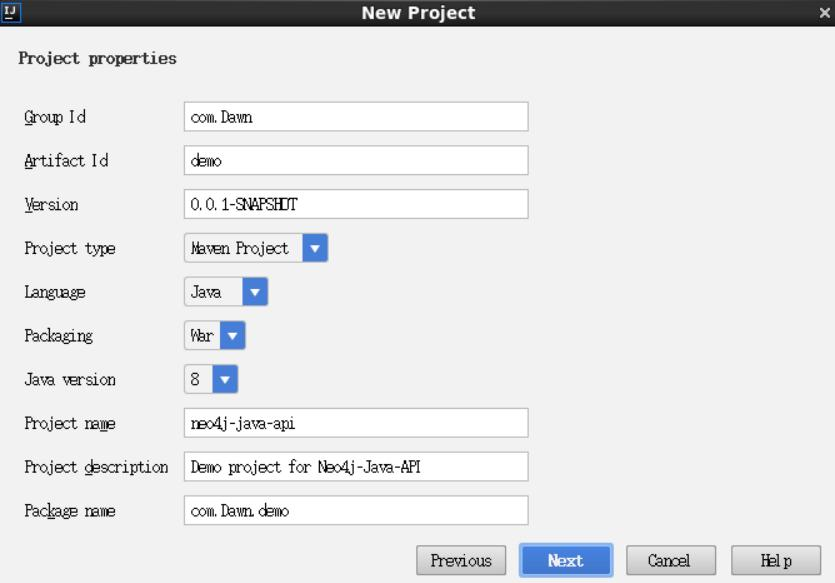The width and height of the screenshot is (835, 583).
Task: Select the Maven Project combo box
Action: click(243, 248)
